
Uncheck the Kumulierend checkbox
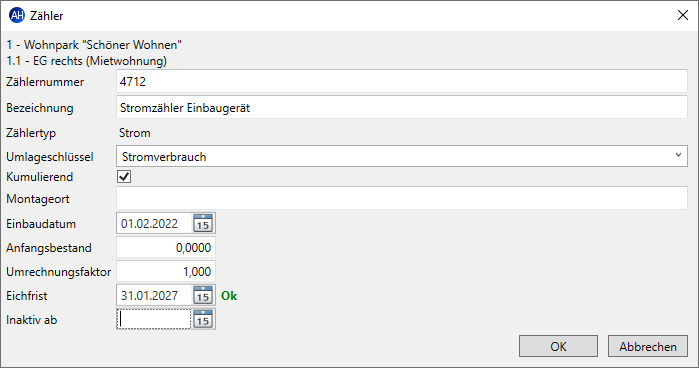pyautogui.click(x=124, y=177)
